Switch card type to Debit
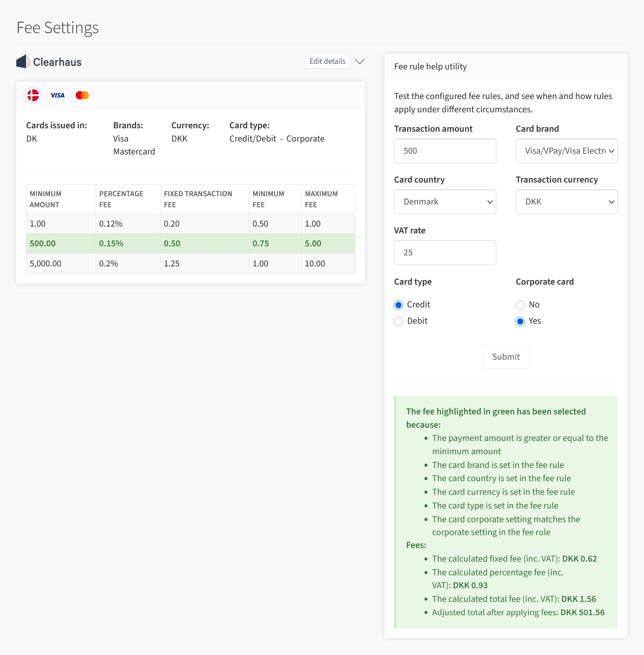644x655 pixels. tap(398, 321)
